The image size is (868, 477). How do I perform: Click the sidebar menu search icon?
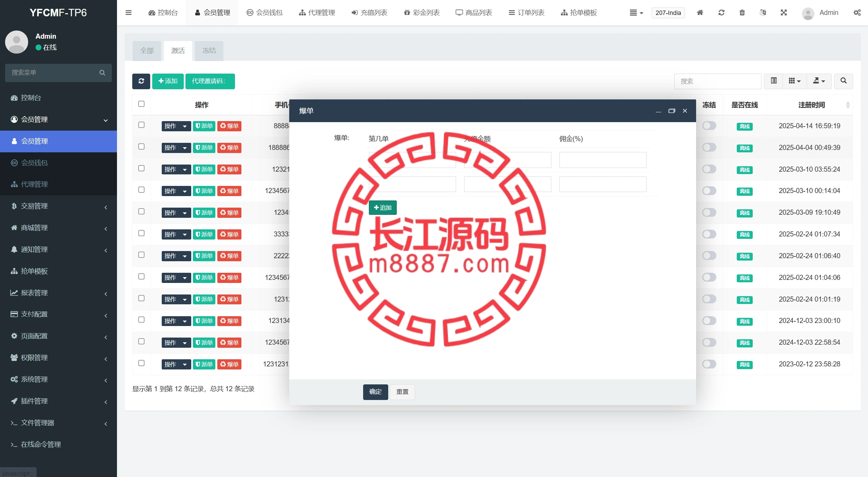[x=102, y=73]
